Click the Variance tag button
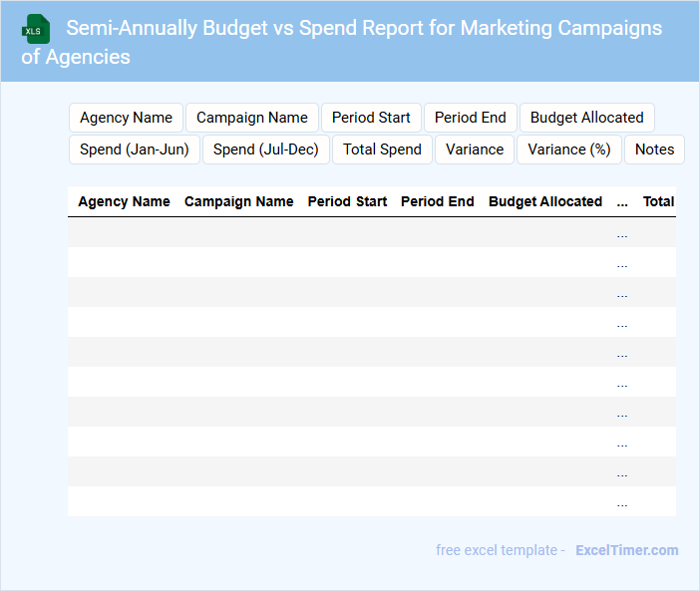700x591 pixels. point(475,149)
